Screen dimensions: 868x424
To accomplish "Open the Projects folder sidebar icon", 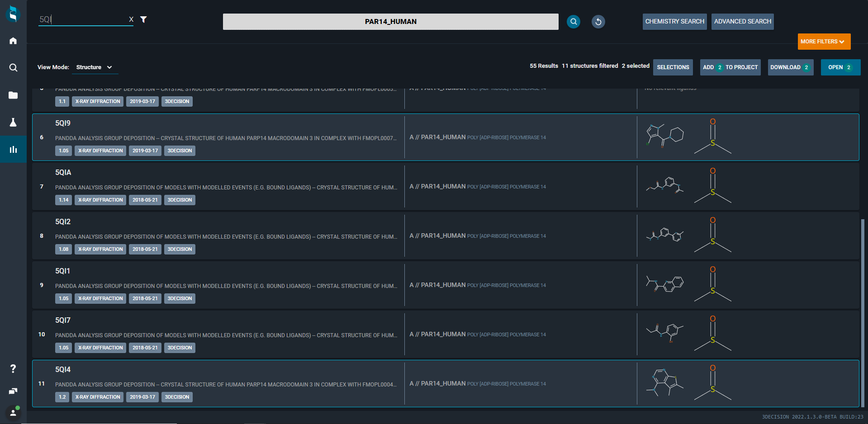I will [13, 95].
